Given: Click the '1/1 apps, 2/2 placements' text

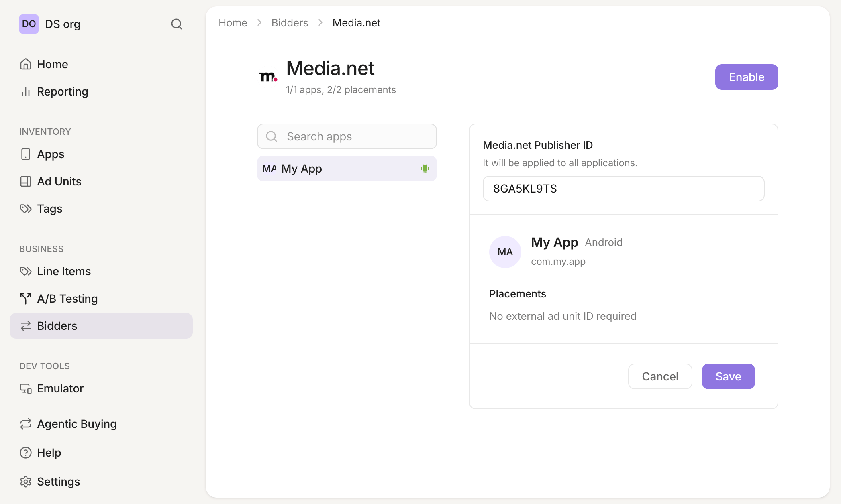Looking at the screenshot, I should tap(341, 90).
